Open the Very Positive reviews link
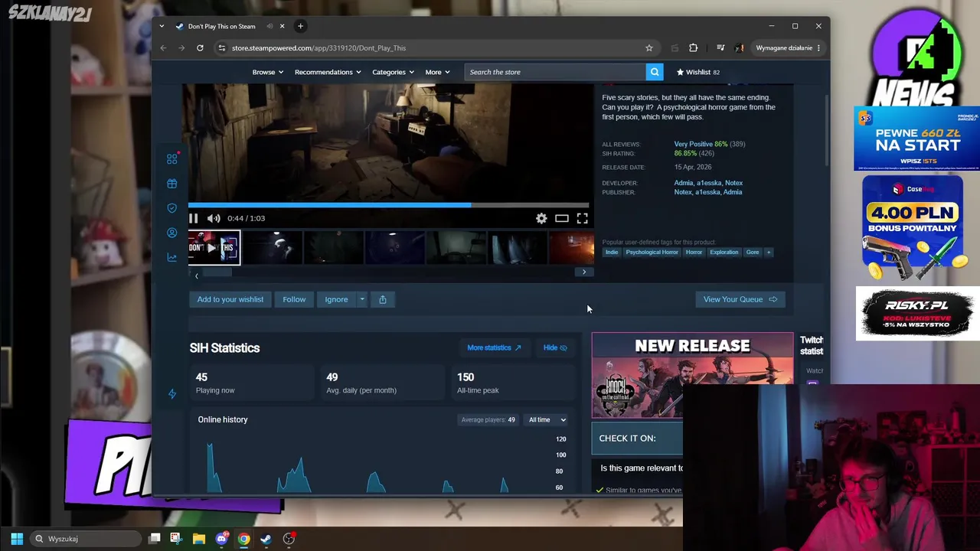This screenshot has height=551, width=980. [x=693, y=144]
